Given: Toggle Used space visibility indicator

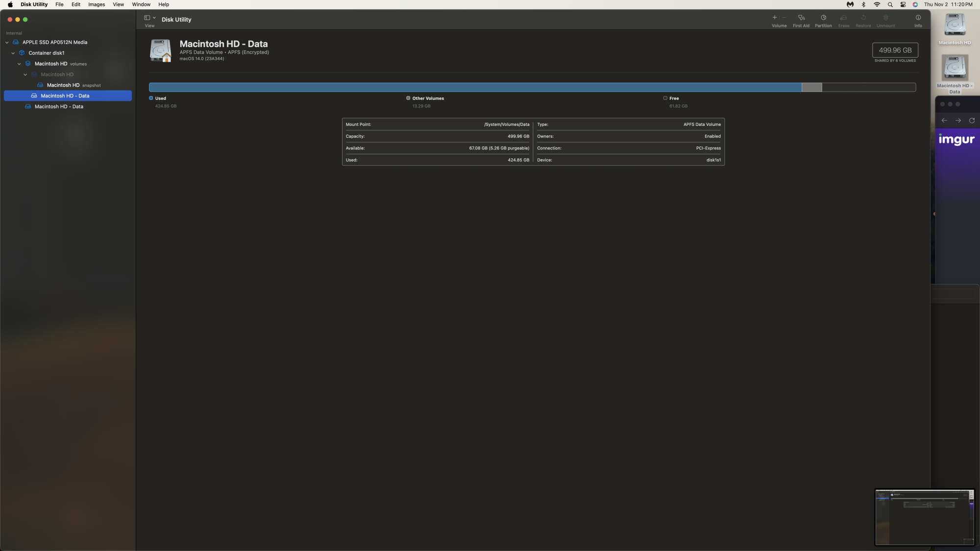Looking at the screenshot, I should [151, 97].
